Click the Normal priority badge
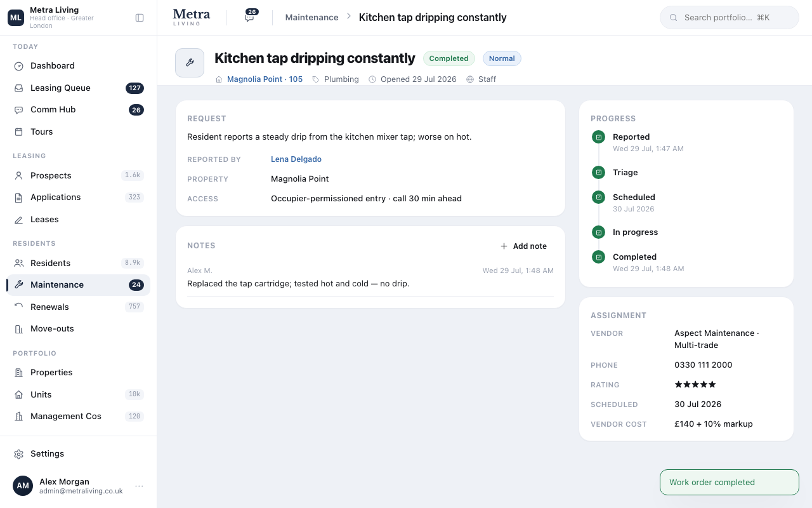The image size is (812, 508). pos(502,58)
